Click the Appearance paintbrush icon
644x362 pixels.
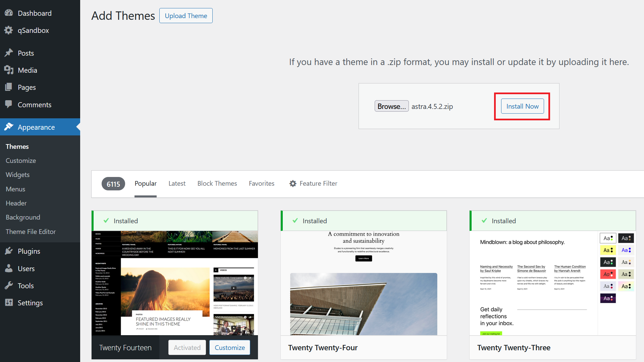[9, 127]
